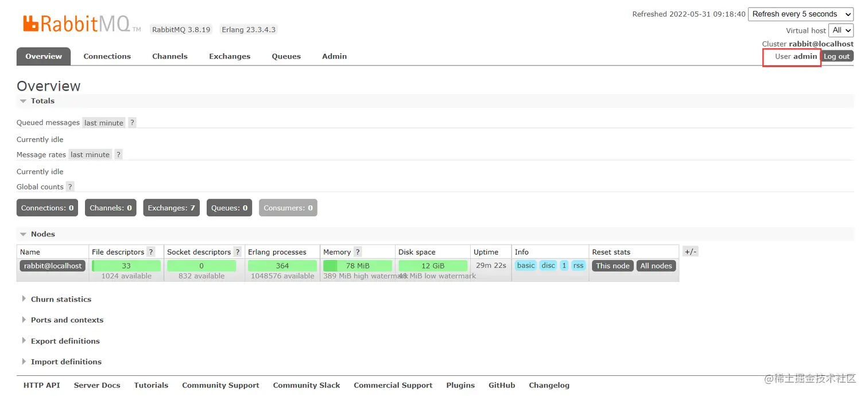The image size is (868, 396).
Task: Click the +/- column selector
Action: (691, 251)
